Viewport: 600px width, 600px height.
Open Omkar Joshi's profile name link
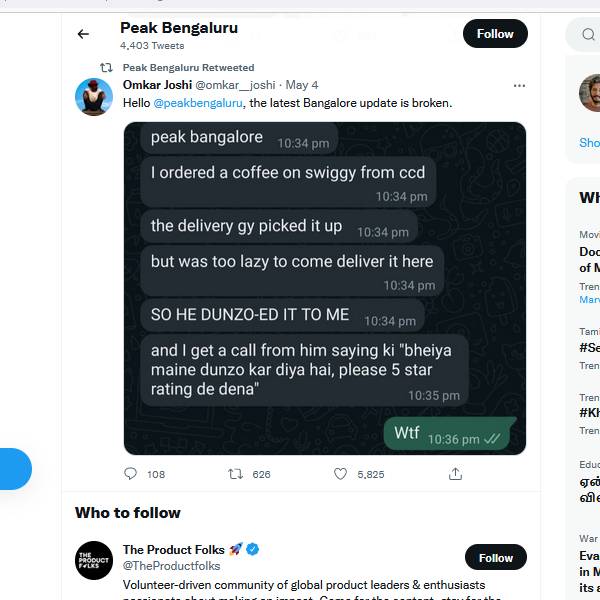(157, 85)
